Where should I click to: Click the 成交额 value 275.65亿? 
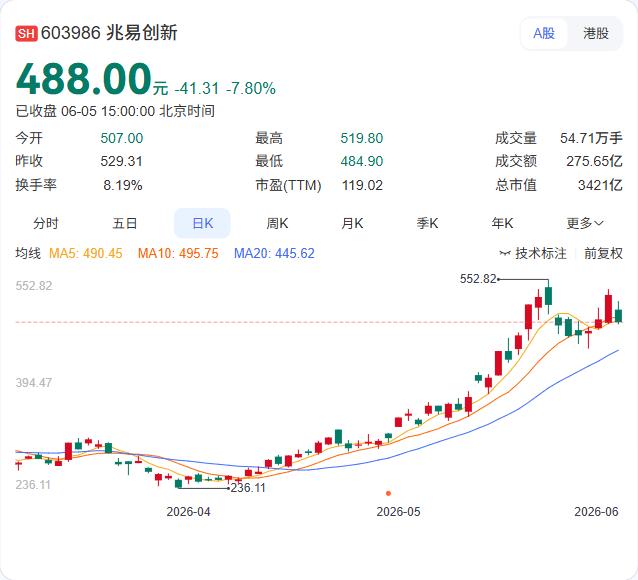click(x=594, y=161)
